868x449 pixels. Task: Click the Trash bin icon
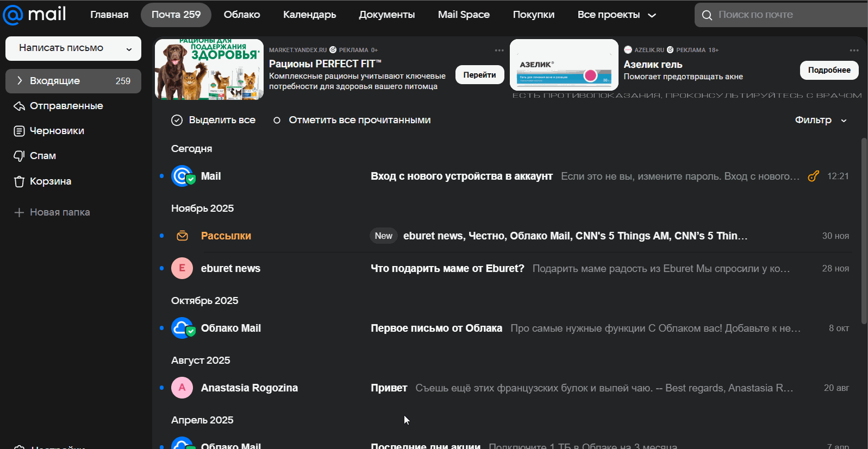click(x=19, y=181)
